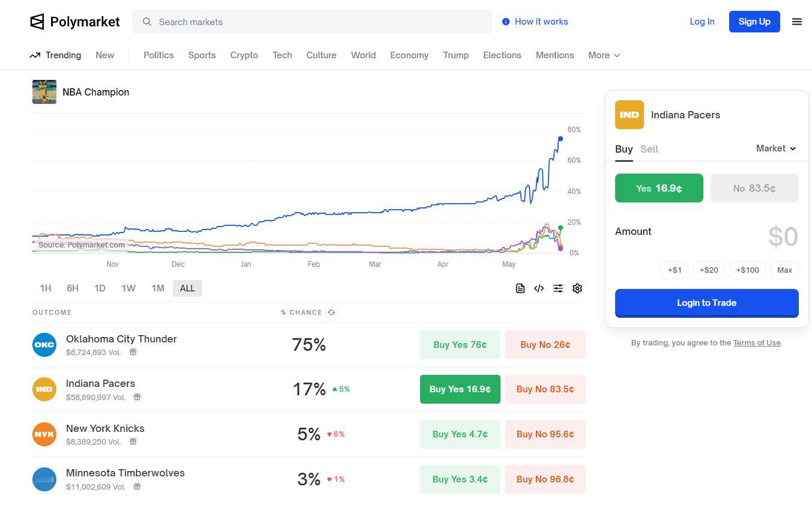Click the Timberwolves team logo
The height and width of the screenshot is (507, 812).
(44, 479)
